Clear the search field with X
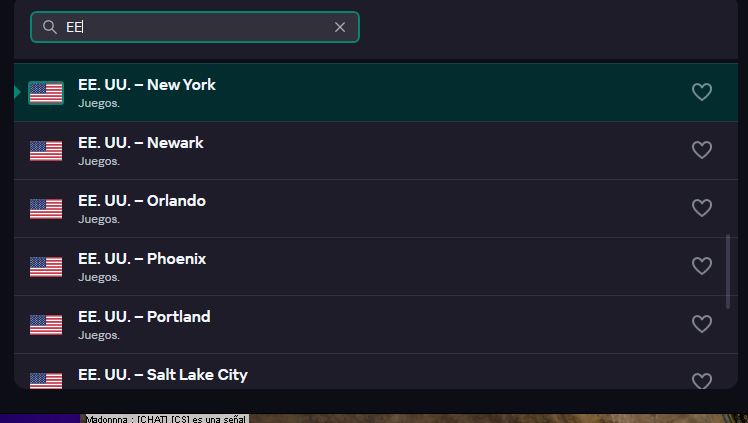 coord(340,27)
